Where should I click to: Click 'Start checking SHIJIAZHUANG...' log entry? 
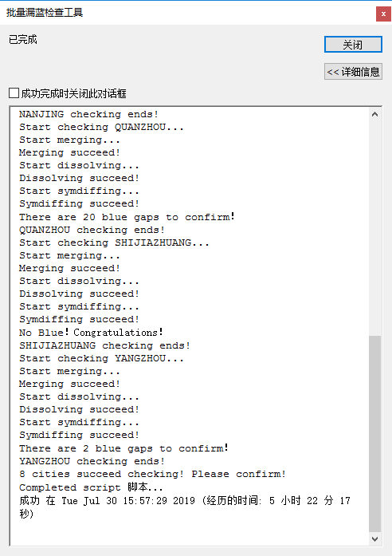click(x=114, y=243)
